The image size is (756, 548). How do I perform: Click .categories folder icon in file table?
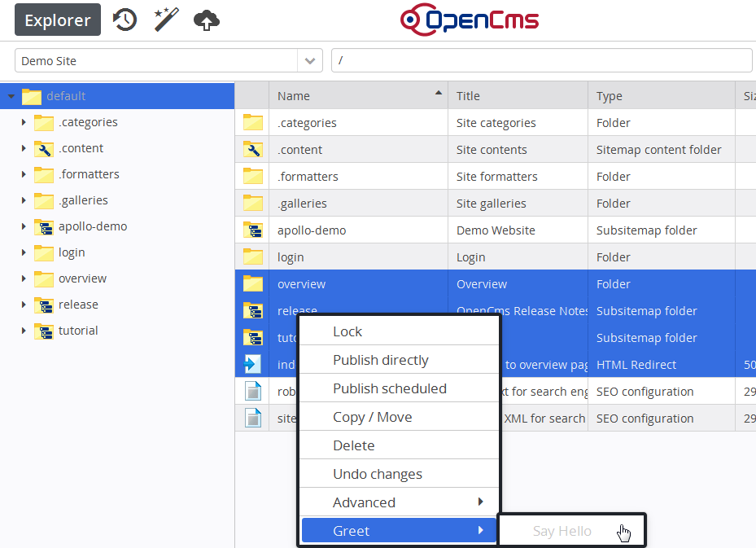tap(253, 122)
